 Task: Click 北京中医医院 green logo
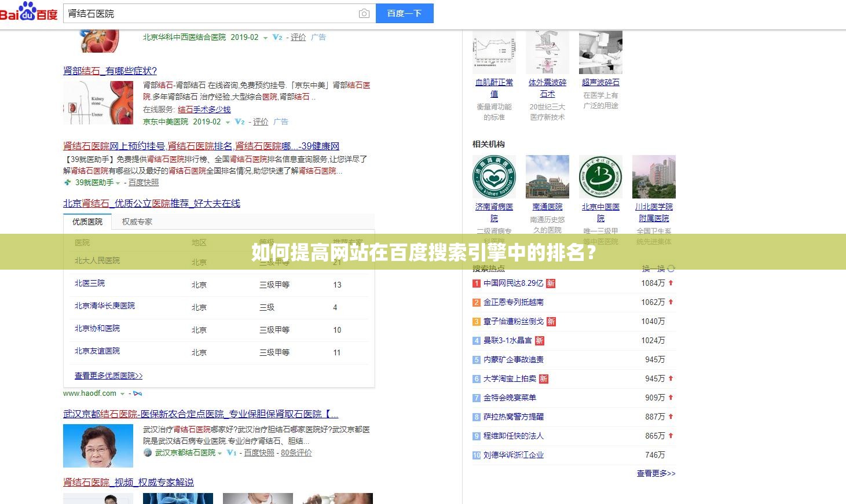coord(600,176)
